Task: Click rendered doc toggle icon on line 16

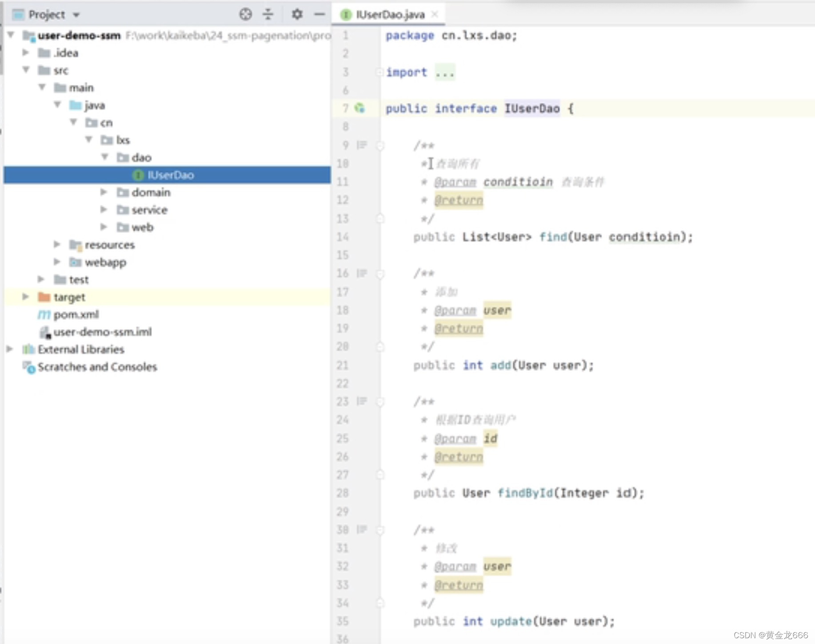Action: pos(362,273)
